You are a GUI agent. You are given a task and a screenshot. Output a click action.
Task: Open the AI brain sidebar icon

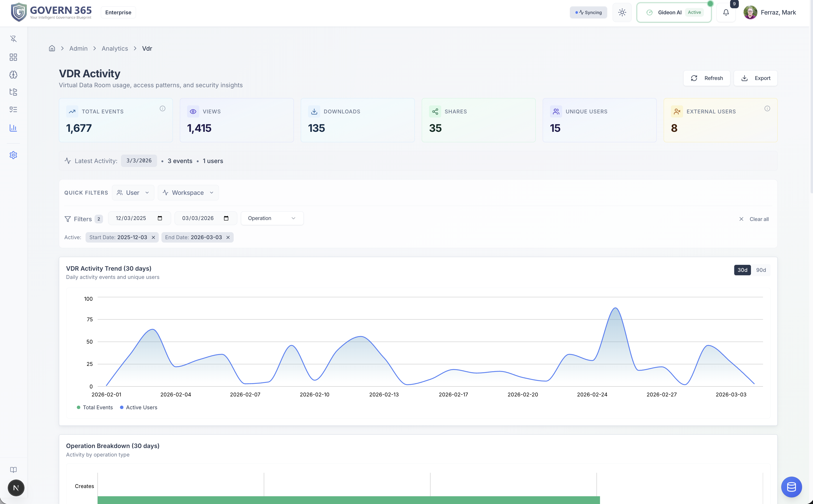pos(13,75)
